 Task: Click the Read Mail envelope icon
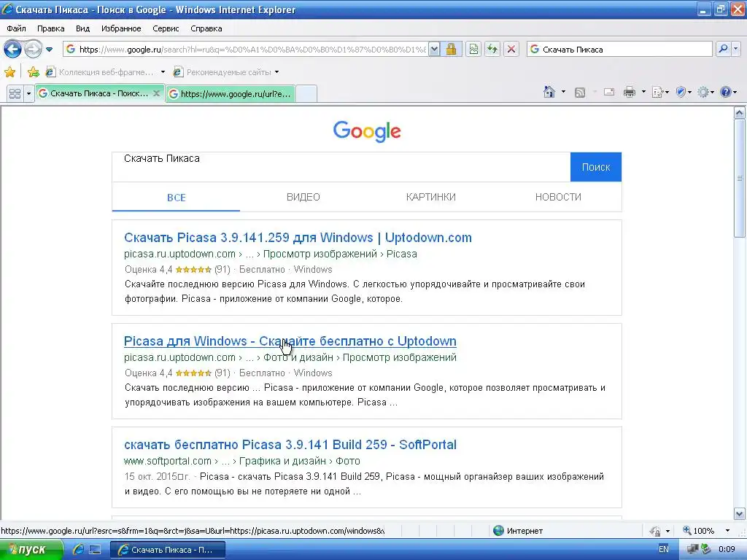click(609, 92)
